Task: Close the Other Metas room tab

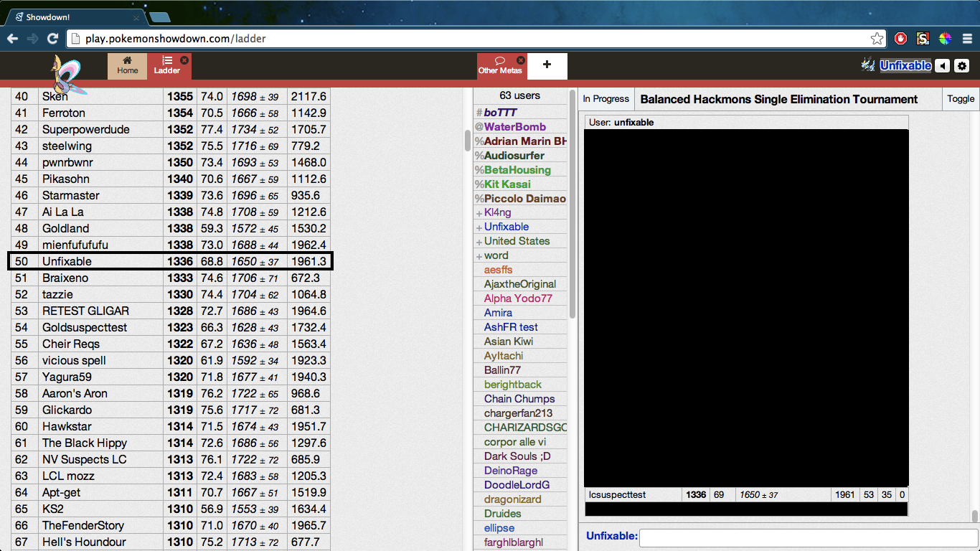Action: (520, 58)
